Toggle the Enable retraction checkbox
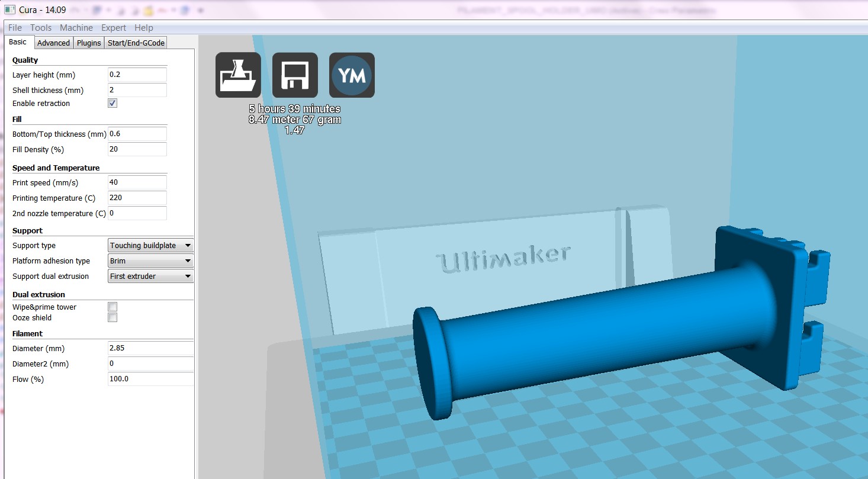This screenshot has width=868, height=479. (x=112, y=103)
